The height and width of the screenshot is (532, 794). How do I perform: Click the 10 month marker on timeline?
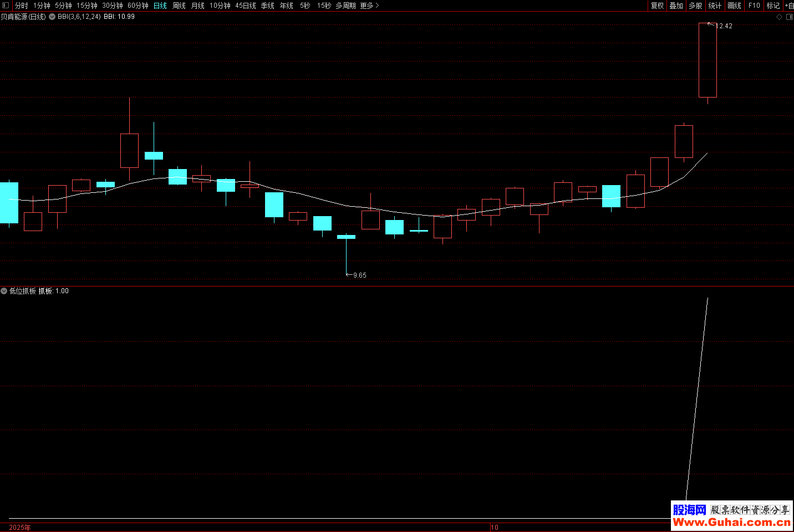[x=495, y=527]
